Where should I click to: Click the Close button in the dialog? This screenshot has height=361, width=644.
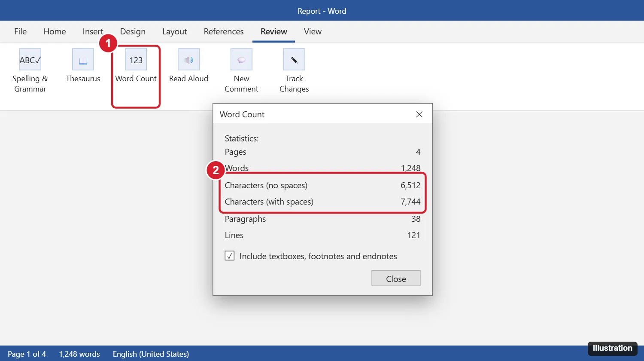[x=396, y=278]
